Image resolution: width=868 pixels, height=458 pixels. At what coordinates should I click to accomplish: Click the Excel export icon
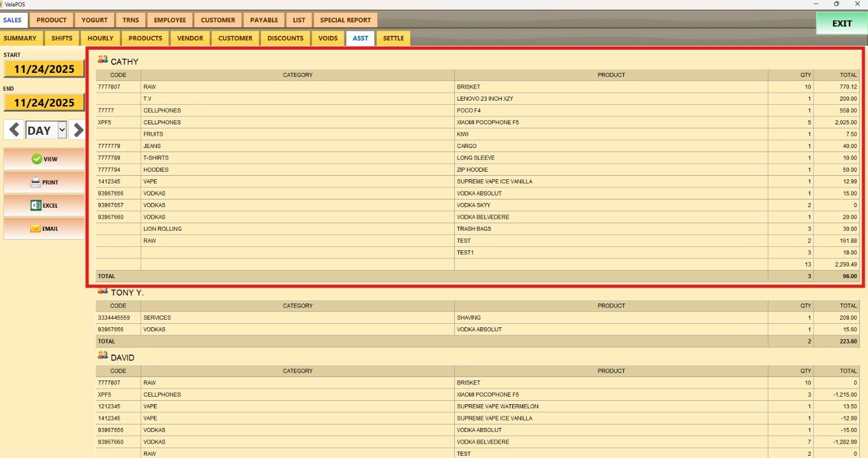pos(35,205)
